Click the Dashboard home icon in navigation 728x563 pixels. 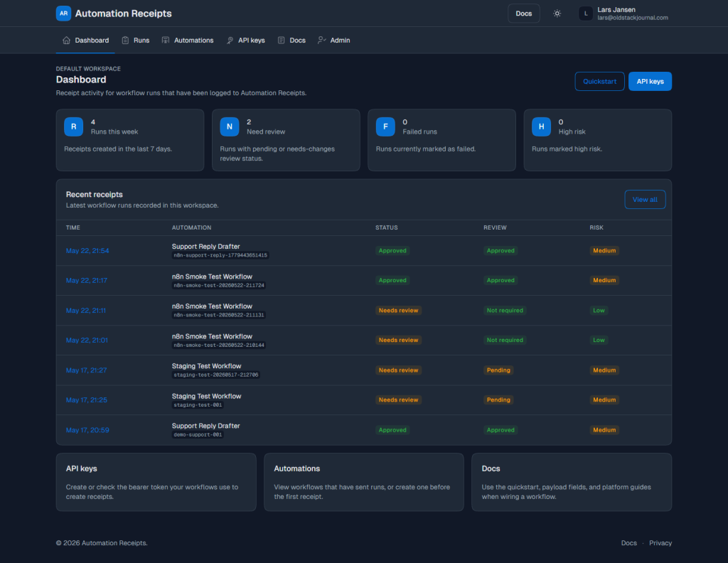pos(66,41)
